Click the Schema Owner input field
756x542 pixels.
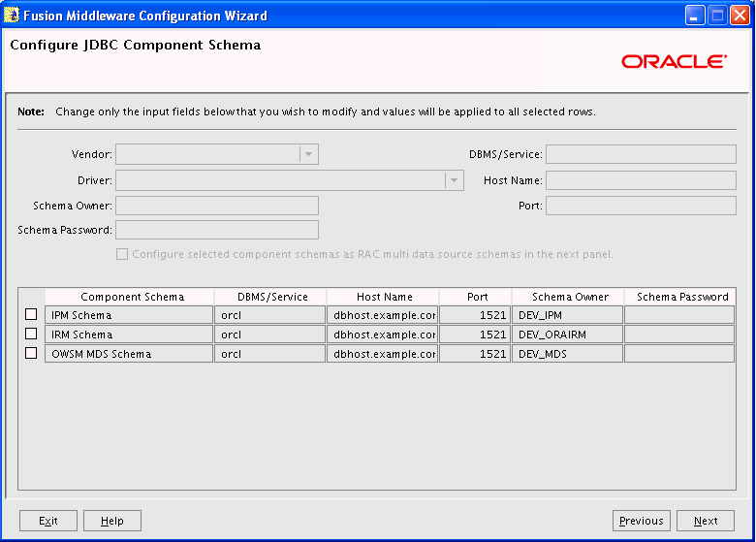click(x=217, y=206)
